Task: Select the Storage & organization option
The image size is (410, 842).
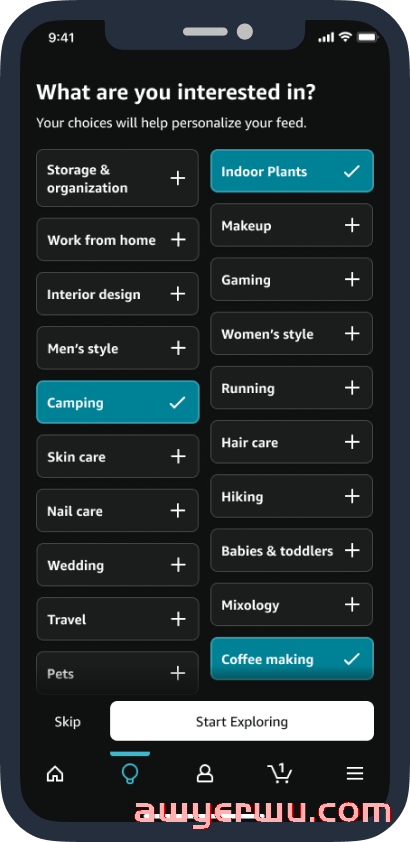Action: tap(118, 178)
